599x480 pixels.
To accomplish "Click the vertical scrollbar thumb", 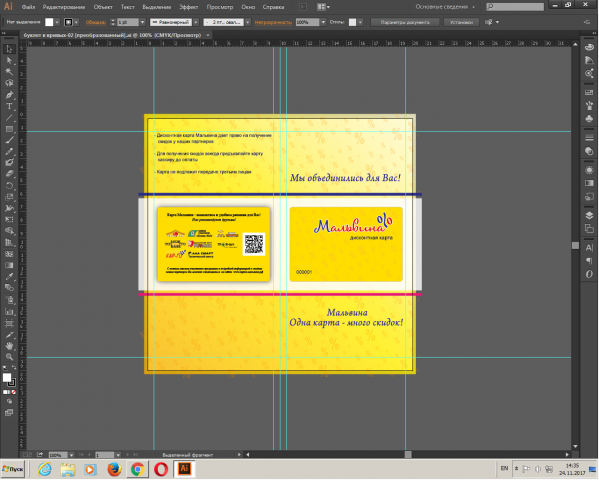I will point(575,245).
